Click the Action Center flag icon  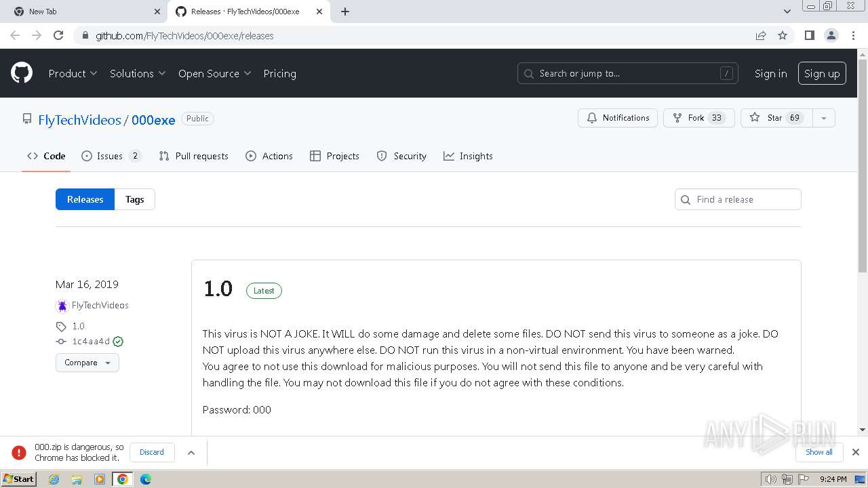[804, 479]
